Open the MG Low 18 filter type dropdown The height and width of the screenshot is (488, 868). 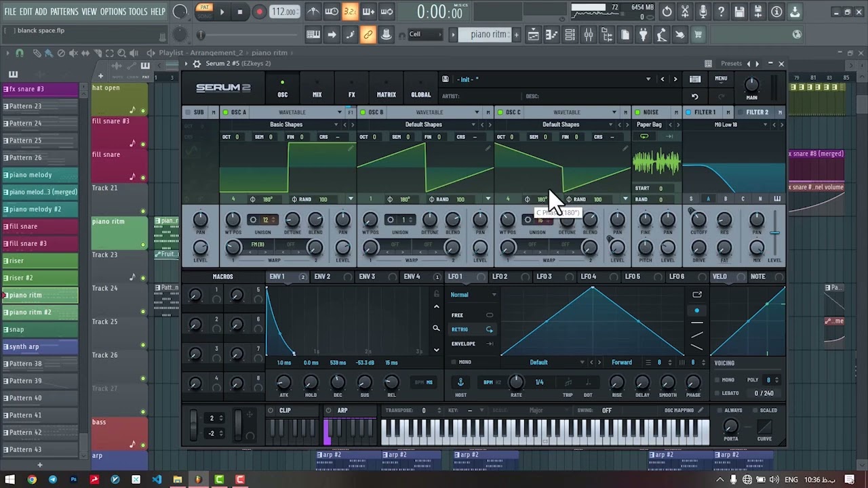tap(765, 125)
